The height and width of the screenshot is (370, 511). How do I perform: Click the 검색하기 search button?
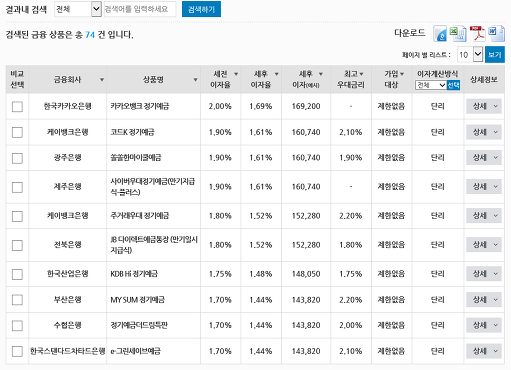pos(201,9)
